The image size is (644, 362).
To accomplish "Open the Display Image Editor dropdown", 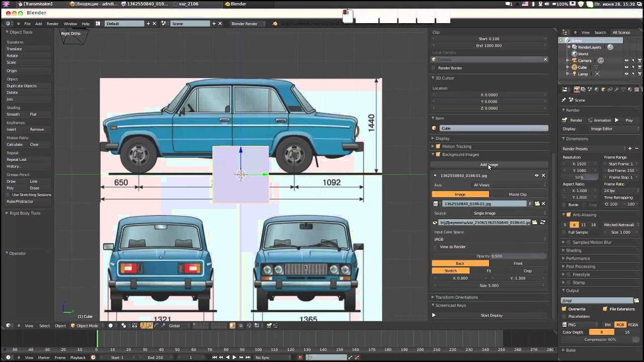I will click(x=614, y=129).
